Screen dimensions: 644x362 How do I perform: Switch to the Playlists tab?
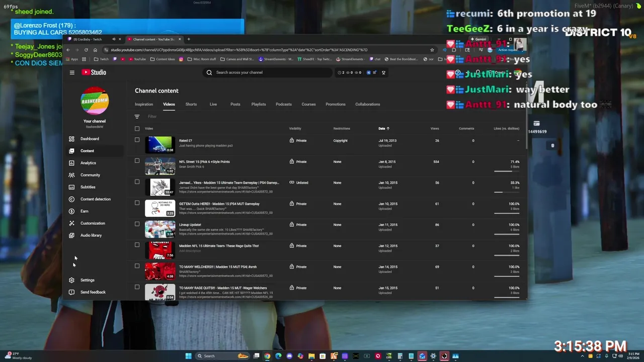pyautogui.click(x=259, y=104)
